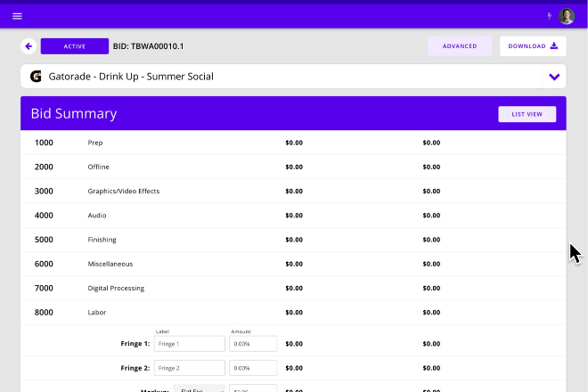Click the Fringe 2 label field
The image size is (588, 392).
[x=190, y=368]
